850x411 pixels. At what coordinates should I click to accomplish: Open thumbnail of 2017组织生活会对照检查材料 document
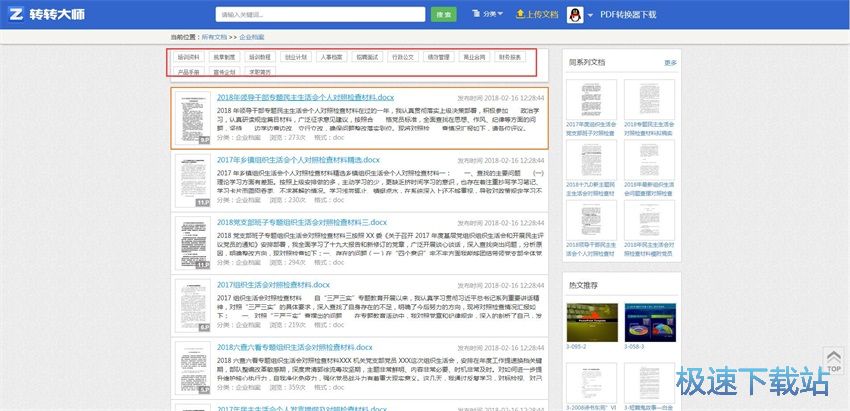click(x=192, y=305)
